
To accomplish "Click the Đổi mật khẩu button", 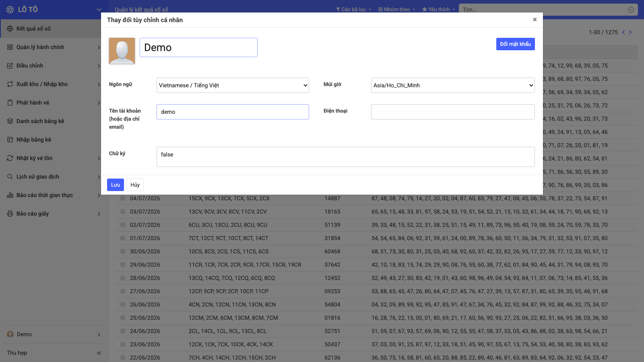I will click(x=515, y=44).
